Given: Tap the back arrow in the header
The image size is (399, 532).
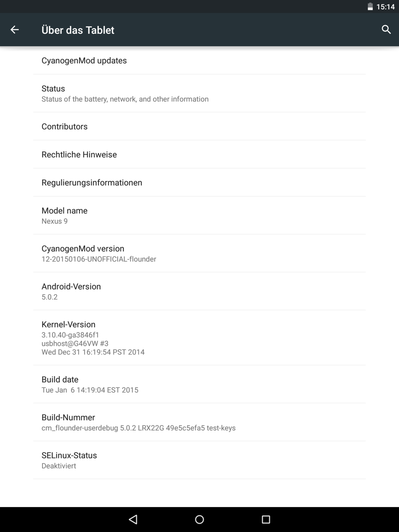Looking at the screenshot, I should click(x=15, y=30).
